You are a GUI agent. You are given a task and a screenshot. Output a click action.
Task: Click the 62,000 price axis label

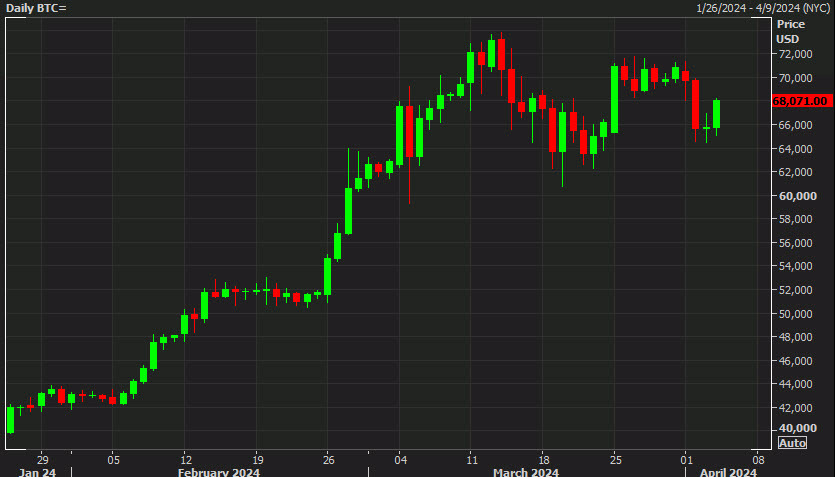click(x=795, y=172)
